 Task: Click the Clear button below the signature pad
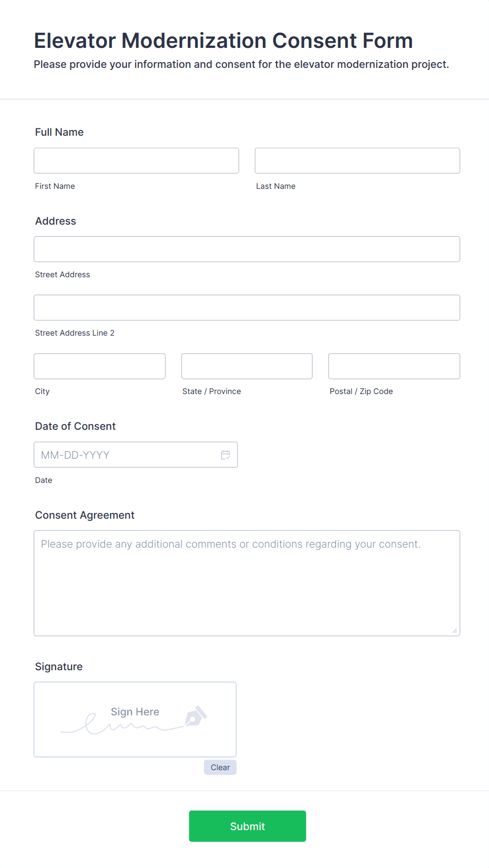220,767
